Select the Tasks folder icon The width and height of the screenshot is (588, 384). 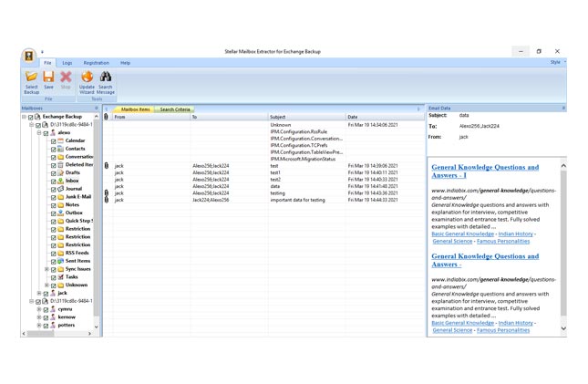[x=60, y=277]
